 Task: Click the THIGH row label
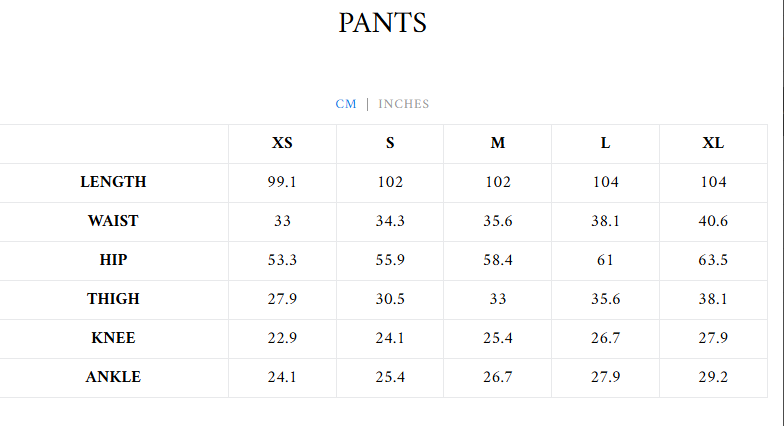point(113,299)
